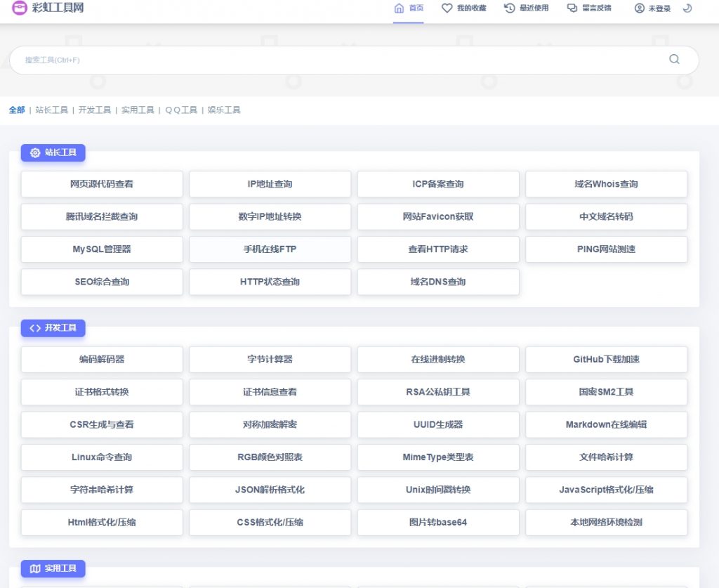Click the 实用工具 map section badge

(x=53, y=568)
